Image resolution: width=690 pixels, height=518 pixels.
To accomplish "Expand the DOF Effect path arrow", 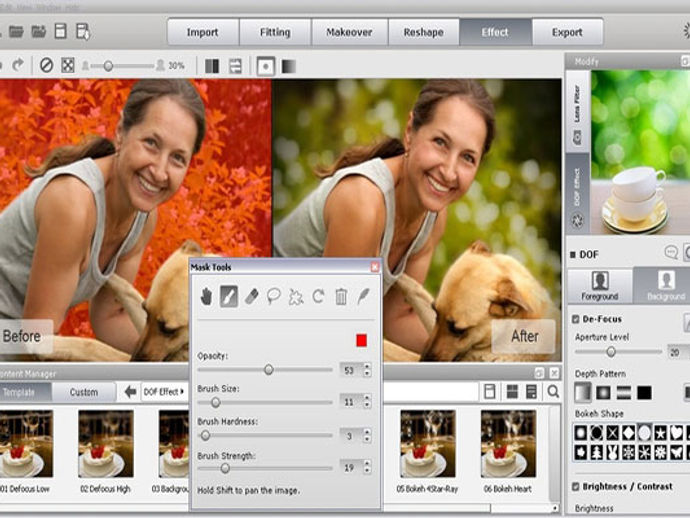I will click(182, 391).
